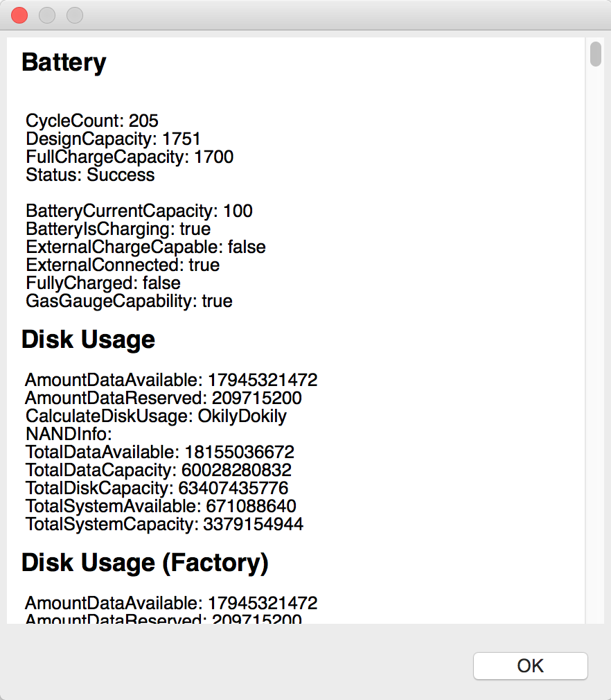Click the CalculateDiskUsage: OkilyDokily line
Image resolution: width=611 pixels, height=700 pixels.
[156, 416]
